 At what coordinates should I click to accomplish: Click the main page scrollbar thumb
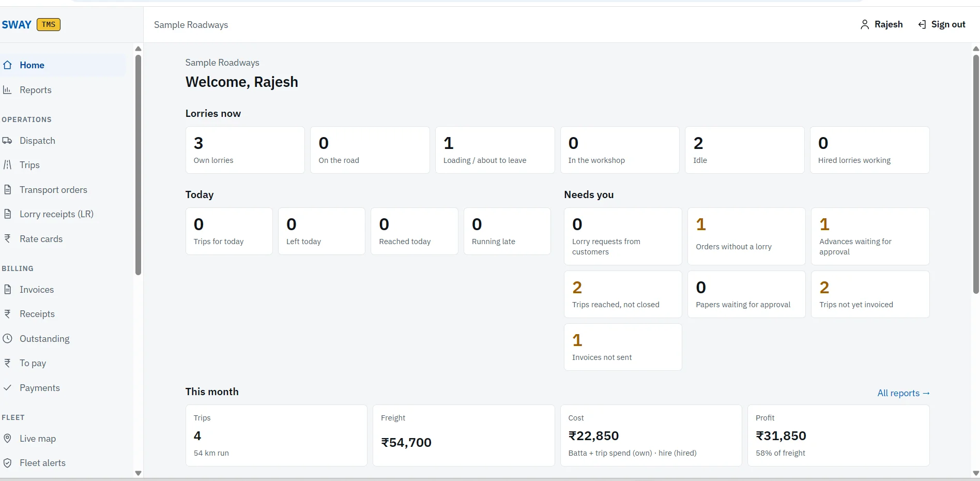(x=976, y=174)
